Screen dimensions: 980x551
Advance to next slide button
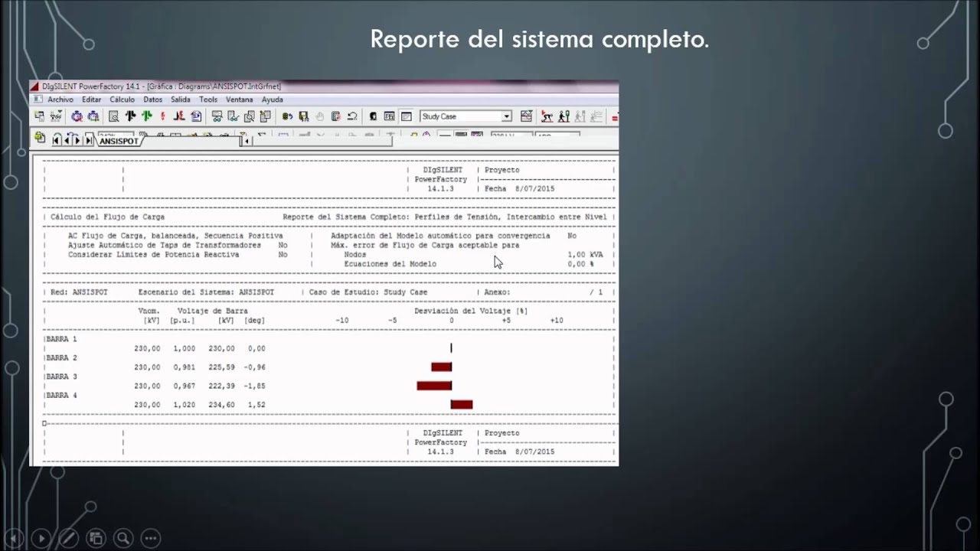pyautogui.click(x=41, y=538)
